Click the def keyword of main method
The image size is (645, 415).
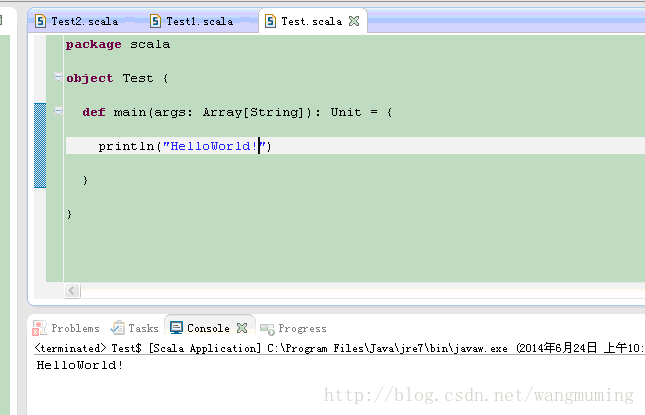(x=94, y=112)
